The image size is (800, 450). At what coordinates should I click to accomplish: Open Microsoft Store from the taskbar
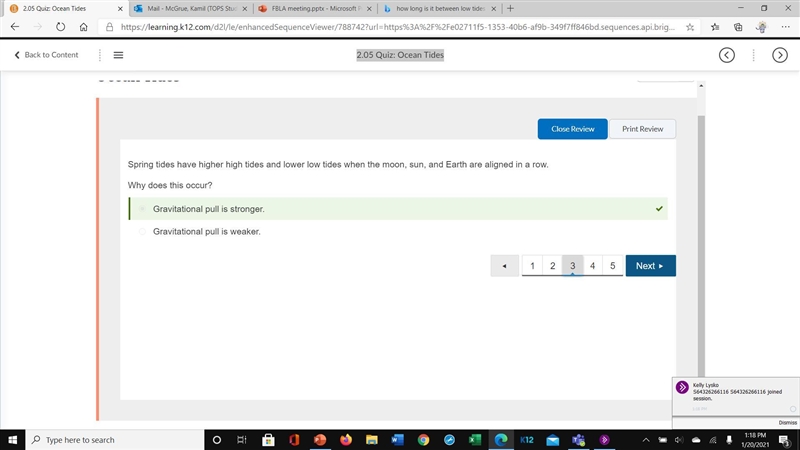pos(268,440)
